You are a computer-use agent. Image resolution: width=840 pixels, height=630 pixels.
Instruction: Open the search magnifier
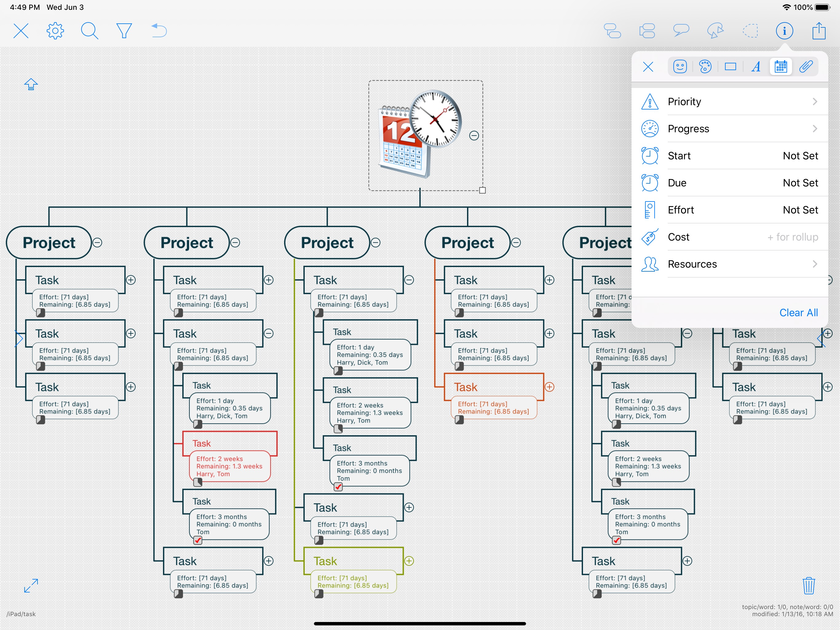pyautogui.click(x=89, y=31)
